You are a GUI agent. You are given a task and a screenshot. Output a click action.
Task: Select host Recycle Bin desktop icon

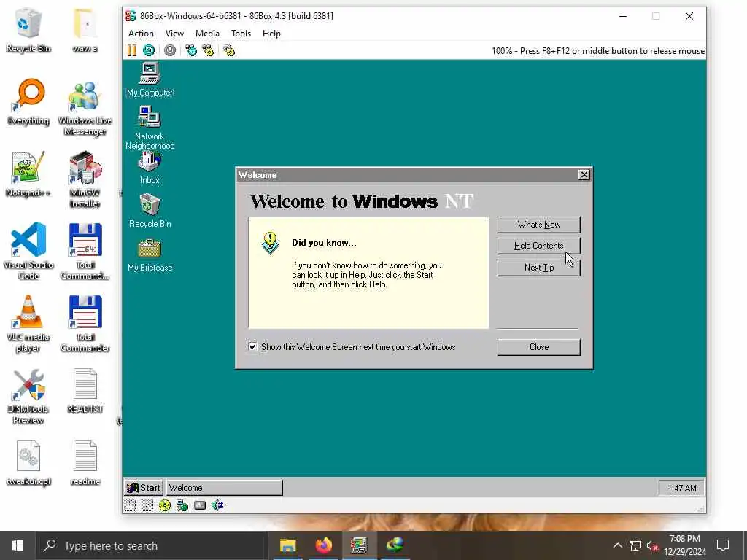click(x=28, y=31)
